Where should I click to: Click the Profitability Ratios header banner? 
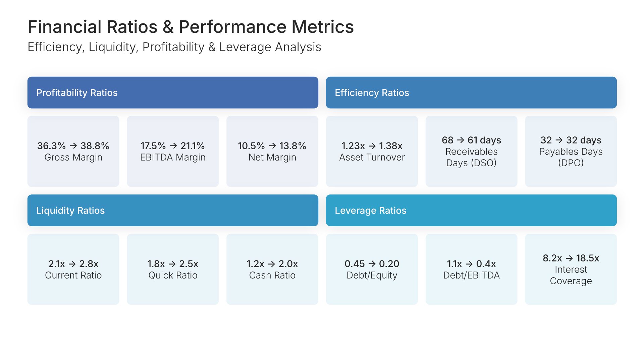[x=173, y=93]
